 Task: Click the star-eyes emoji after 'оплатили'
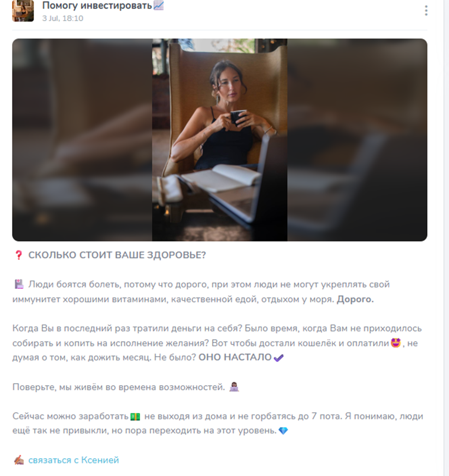(396, 343)
